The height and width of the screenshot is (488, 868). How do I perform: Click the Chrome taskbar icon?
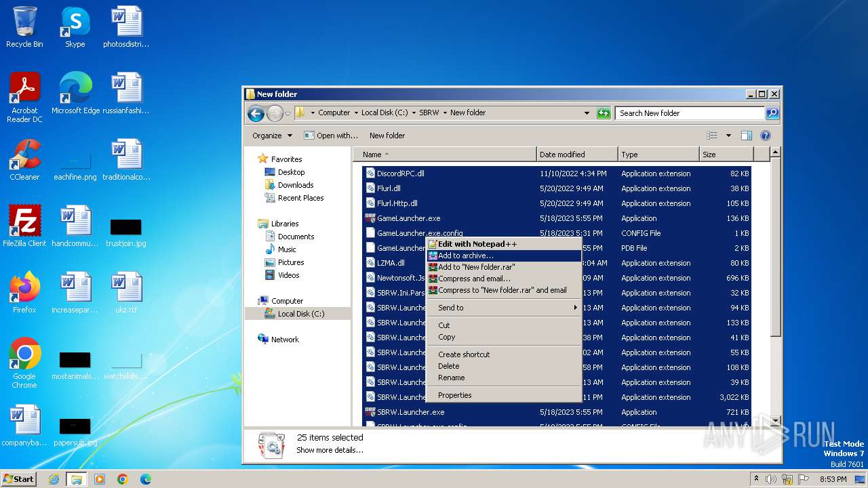tap(123, 479)
